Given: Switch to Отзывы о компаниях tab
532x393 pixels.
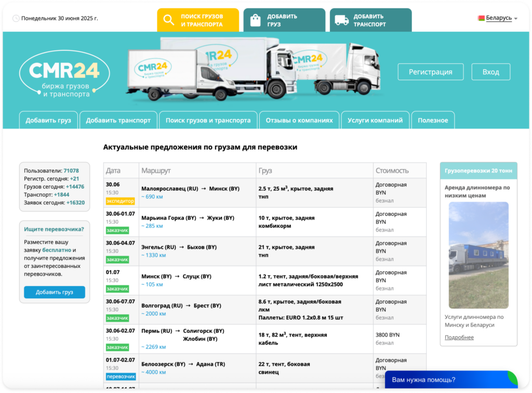Looking at the screenshot, I should click(299, 120).
